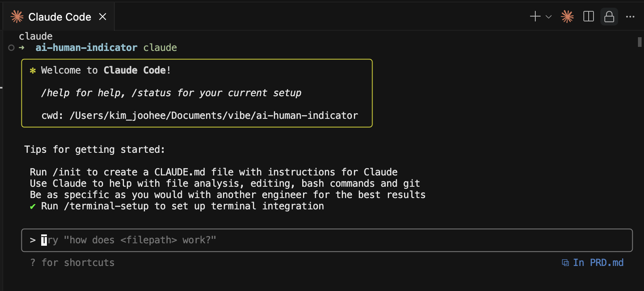Select the Claude Code tab title
Viewport: 644px width, 291px height.
point(59,17)
